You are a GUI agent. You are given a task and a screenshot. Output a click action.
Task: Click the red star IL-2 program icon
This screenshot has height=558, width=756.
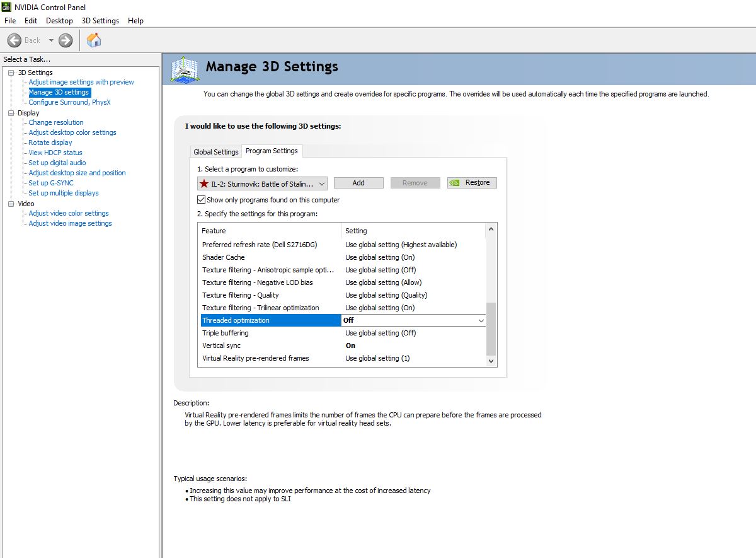click(x=204, y=183)
